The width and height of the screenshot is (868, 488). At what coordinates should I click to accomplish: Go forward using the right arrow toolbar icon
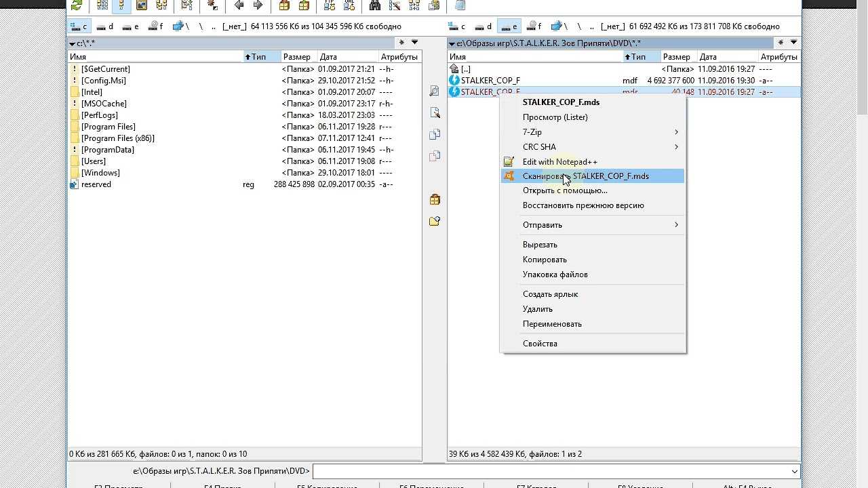pos(258,5)
